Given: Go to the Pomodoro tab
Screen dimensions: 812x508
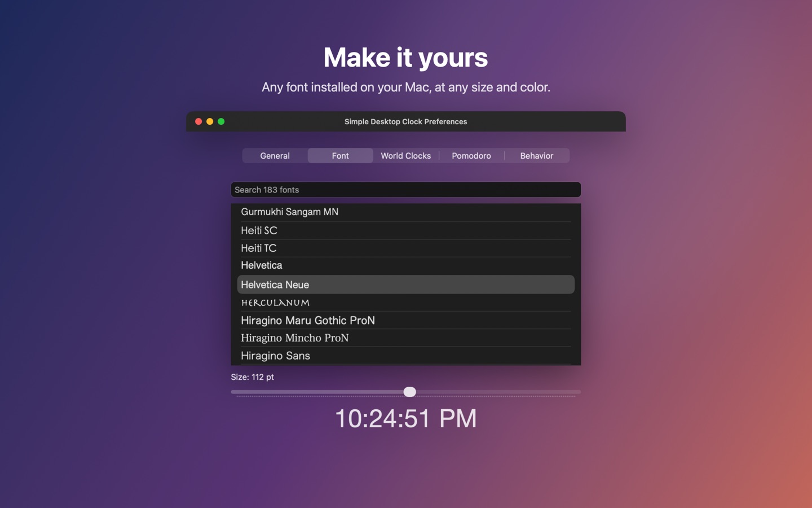Looking at the screenshot, I should click(471, 156).
